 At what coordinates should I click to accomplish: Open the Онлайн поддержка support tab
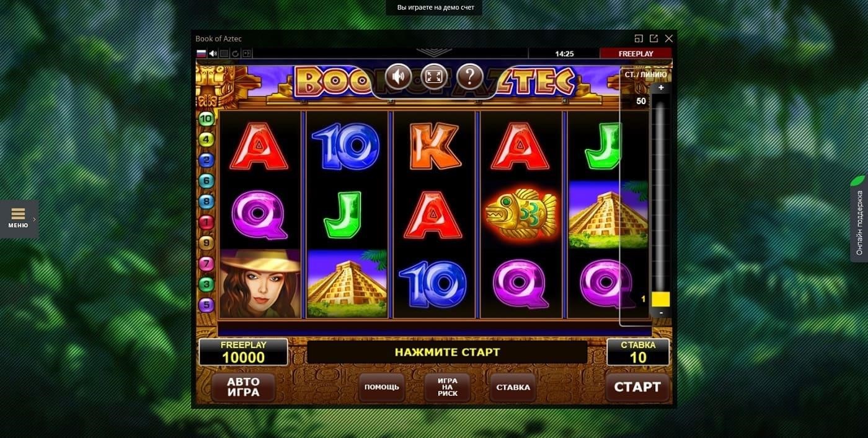pos(859,219)
